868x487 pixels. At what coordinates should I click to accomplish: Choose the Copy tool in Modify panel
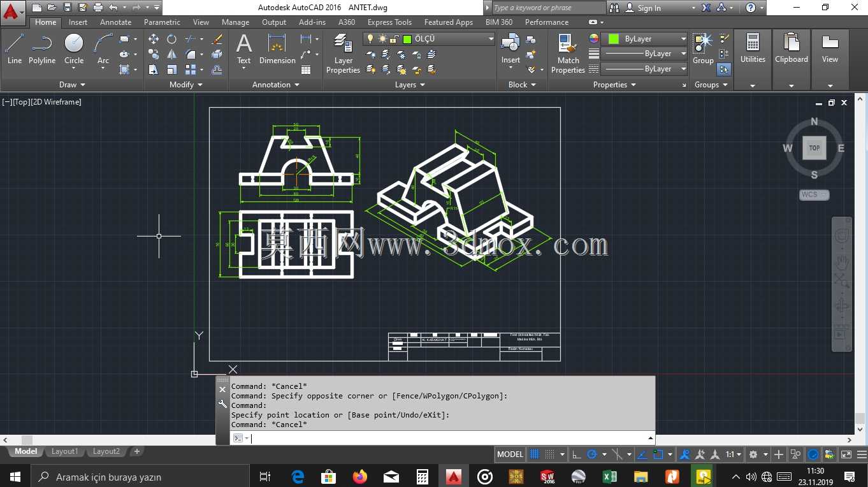pos(154,54)
